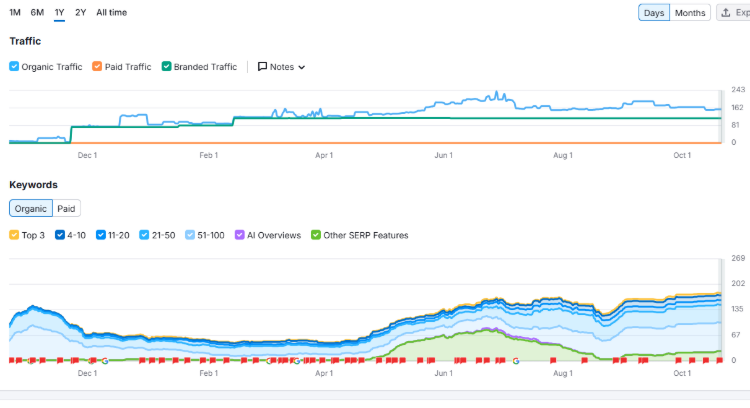Select the All time range
The image size is (750, 408).
coord(111,12)
